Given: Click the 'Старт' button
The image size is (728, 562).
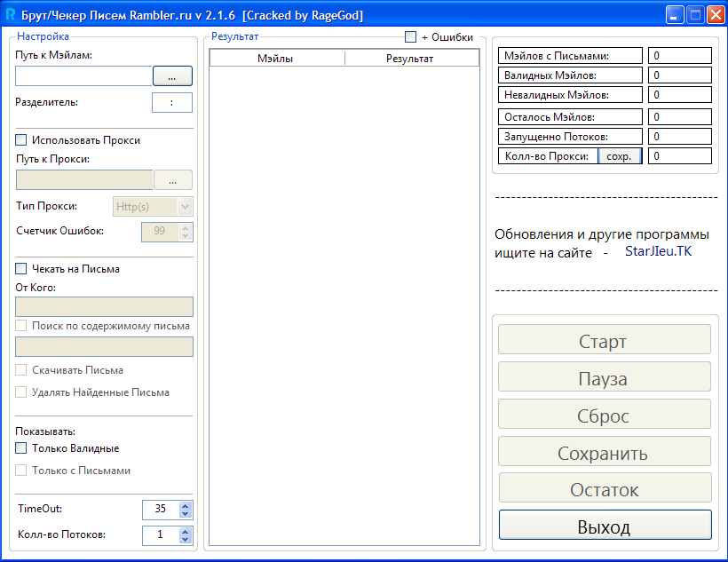Looking at the screenshot, I should (x=605, y=339).
